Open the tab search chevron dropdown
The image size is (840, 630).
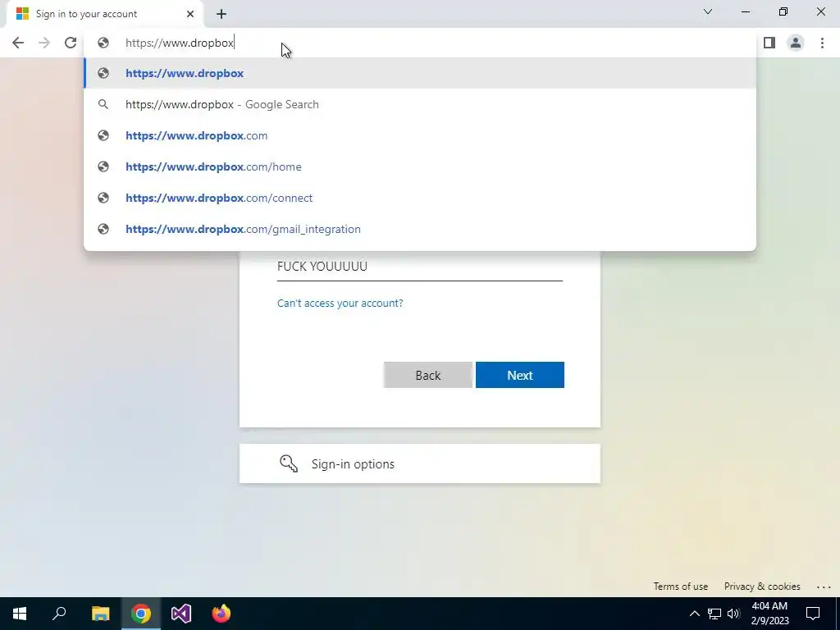(708, 11)
